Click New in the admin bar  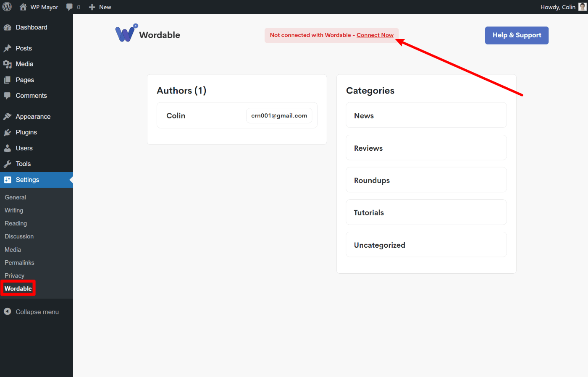[x=105, y=7]
